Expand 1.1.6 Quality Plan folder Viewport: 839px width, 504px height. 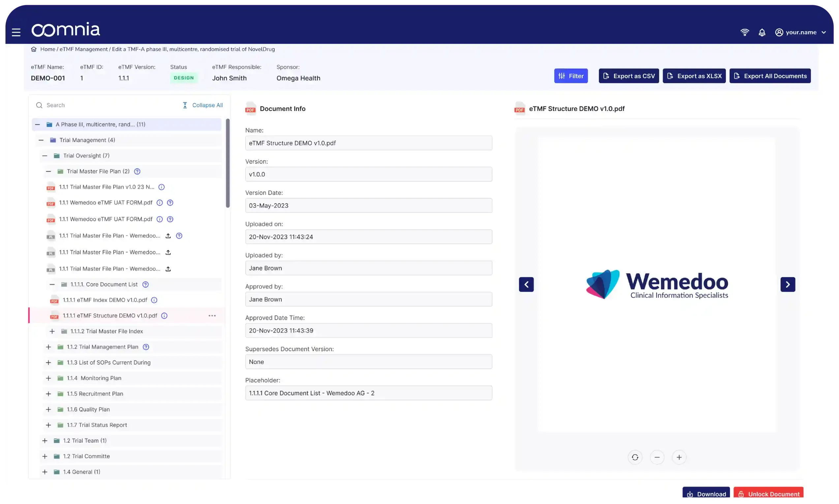click(48, 409)
